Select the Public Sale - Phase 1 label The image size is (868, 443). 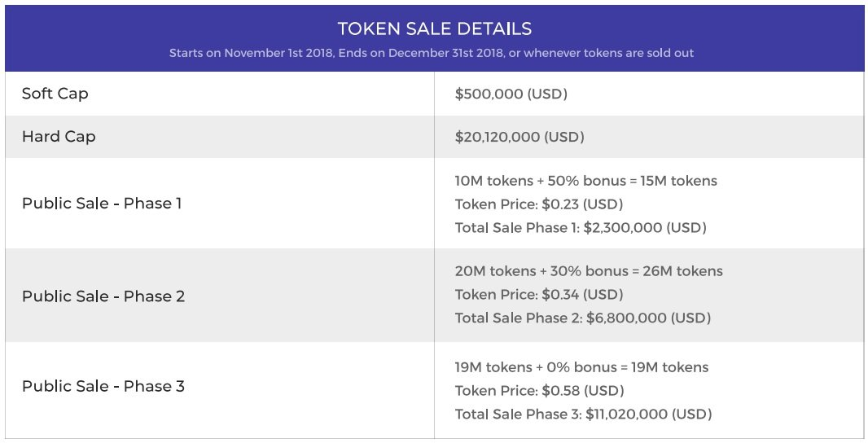tap(102, 203)
